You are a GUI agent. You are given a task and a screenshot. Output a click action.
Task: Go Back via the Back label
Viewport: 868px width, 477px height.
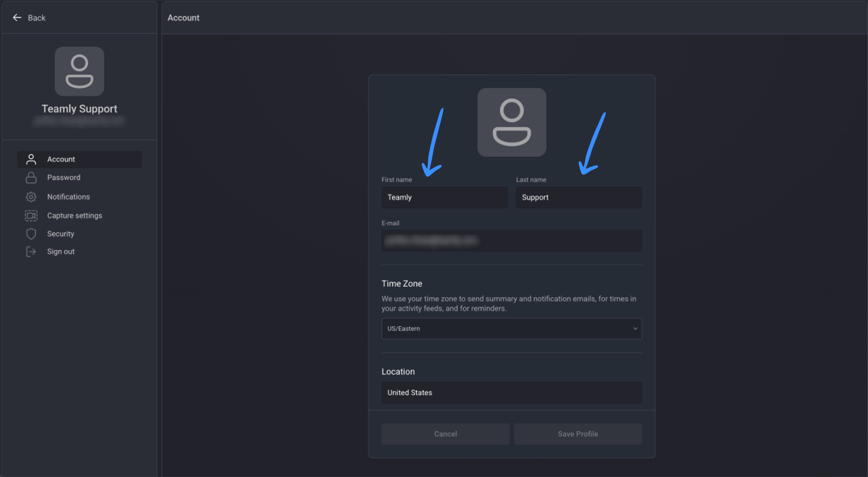[36, 18]
